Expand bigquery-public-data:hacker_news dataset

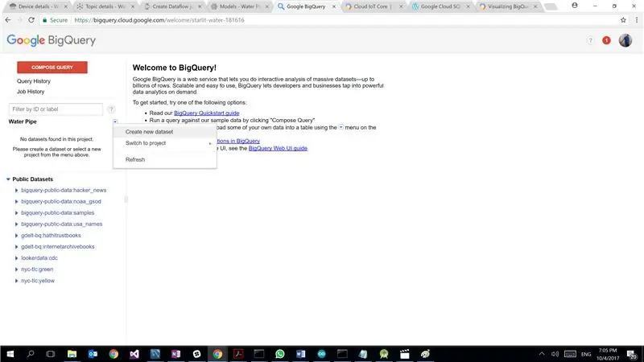16,191
